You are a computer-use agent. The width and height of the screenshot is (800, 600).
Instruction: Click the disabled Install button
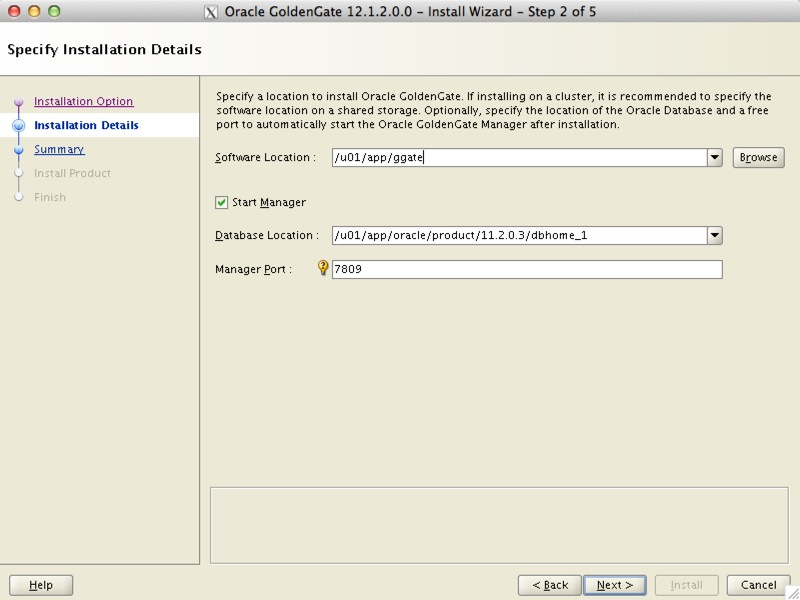point(687,585)
